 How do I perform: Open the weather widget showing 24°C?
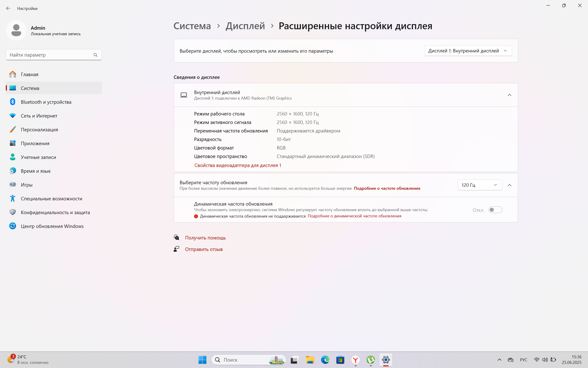coord(28,360)
